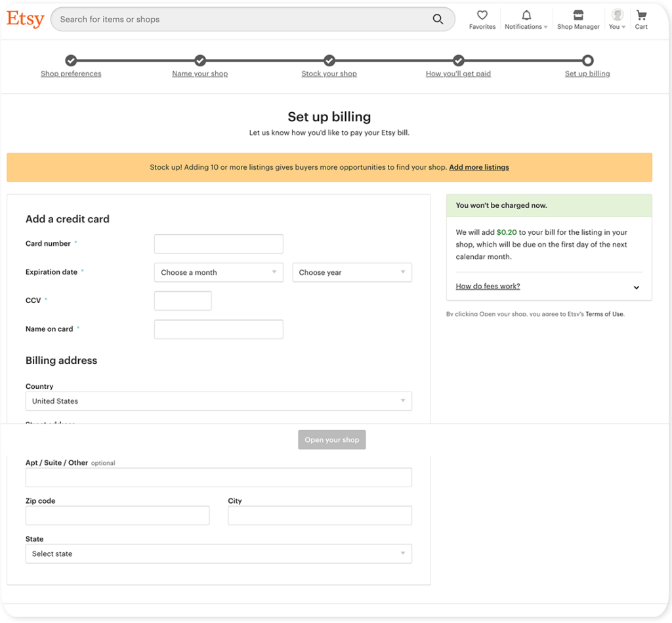Follow the Add more listings link
The width and height of the screenshot is (672, 623).
478,167
